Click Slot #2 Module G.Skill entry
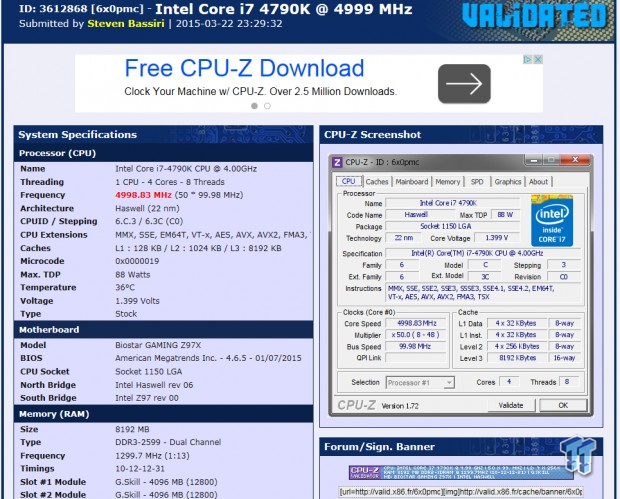The height and width of the screenshot is (499, 620). point(166,495)
